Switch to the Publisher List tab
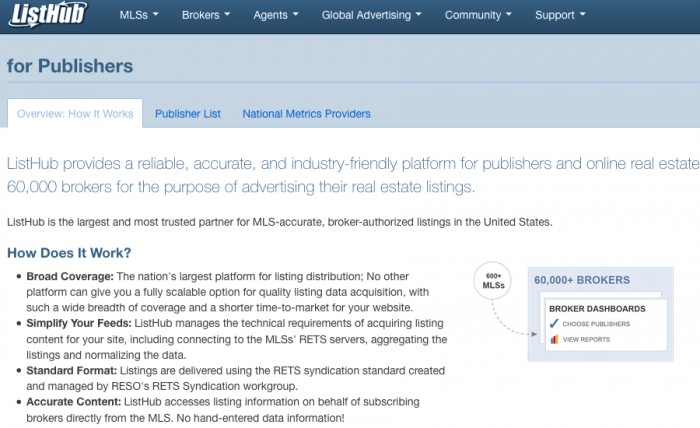 188,114
